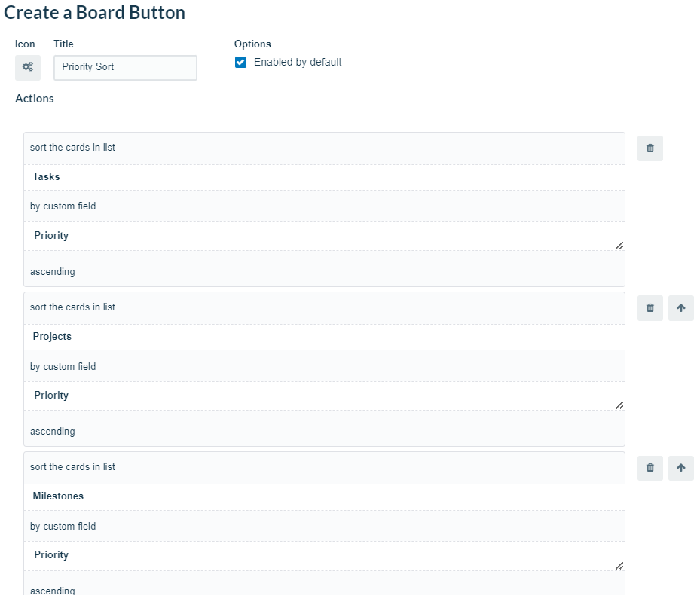The height and width of the screenshot is (614, 700).
Task: Change the Projects list selection
Action: [324, 336]
